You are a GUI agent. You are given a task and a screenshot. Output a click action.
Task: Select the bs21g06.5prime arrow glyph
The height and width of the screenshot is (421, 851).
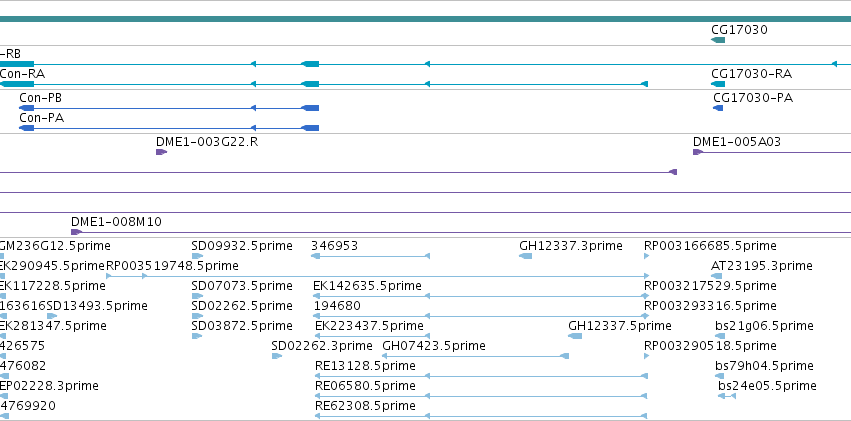tap(720, 336)
